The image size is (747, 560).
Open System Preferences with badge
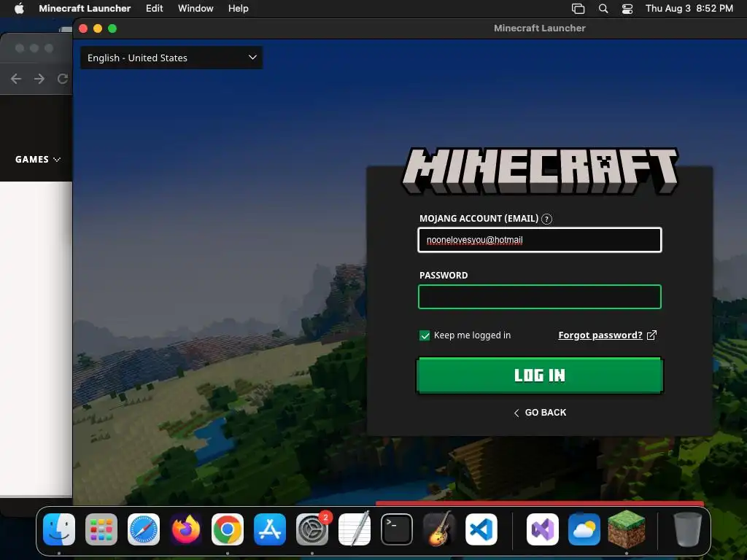coord(312,529)
